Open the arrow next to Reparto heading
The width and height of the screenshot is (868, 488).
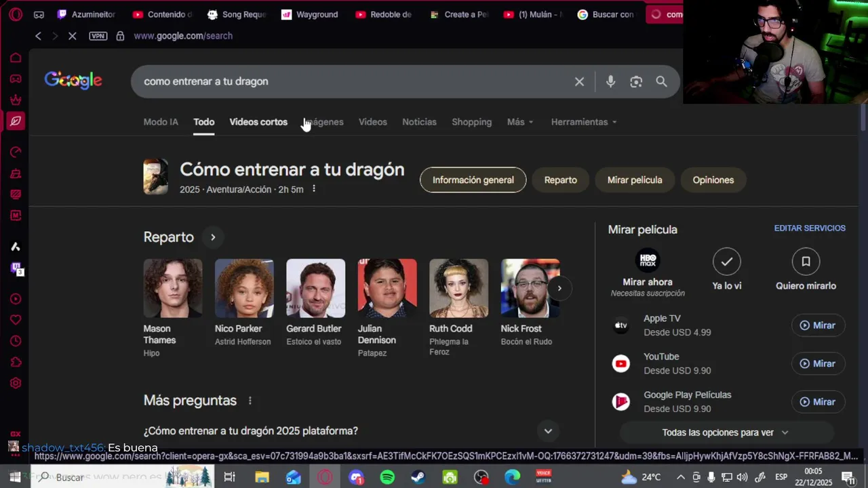point(213,237)
